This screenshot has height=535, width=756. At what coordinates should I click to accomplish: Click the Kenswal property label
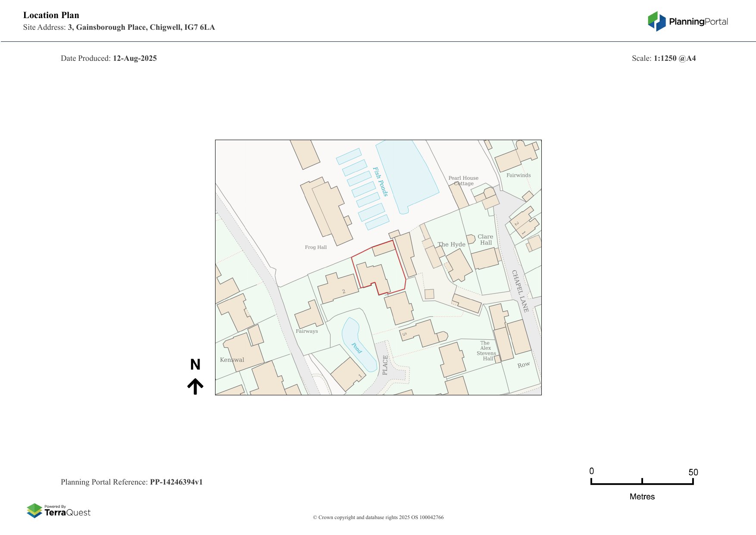(x=232, y=360)
